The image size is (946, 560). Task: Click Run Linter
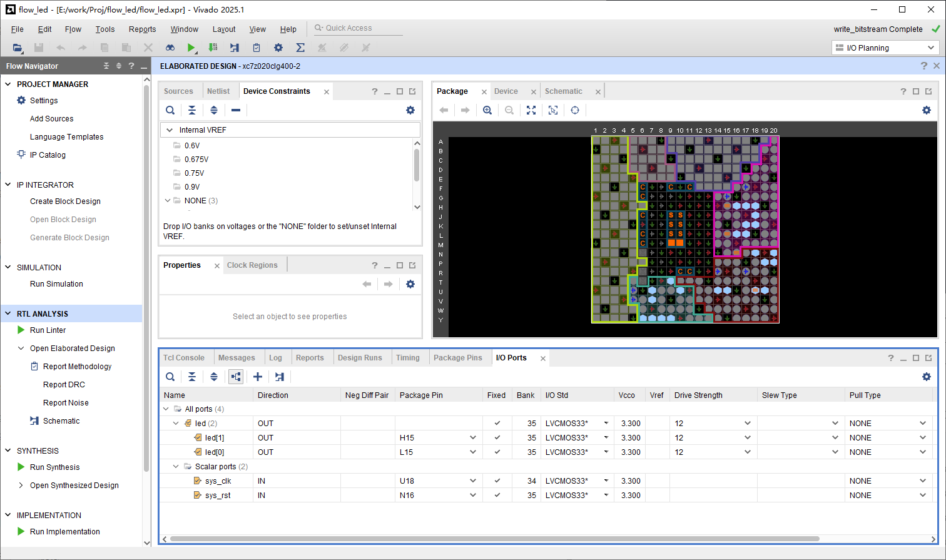point(48,330)
